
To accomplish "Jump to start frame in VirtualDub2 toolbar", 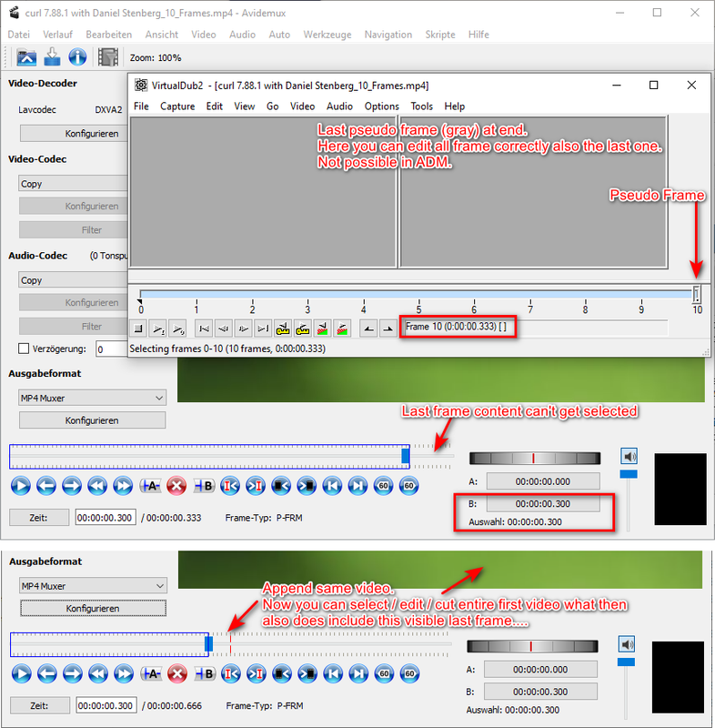I will [204, 329].
